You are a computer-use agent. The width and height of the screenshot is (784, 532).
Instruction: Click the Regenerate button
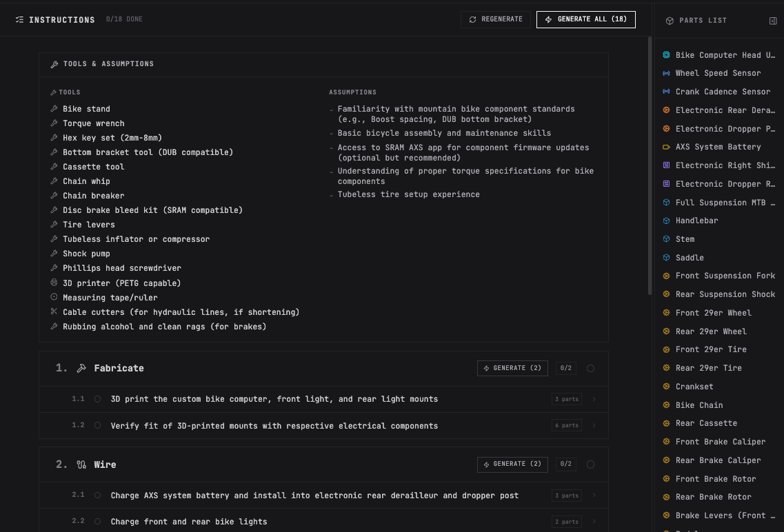point(496,19)
